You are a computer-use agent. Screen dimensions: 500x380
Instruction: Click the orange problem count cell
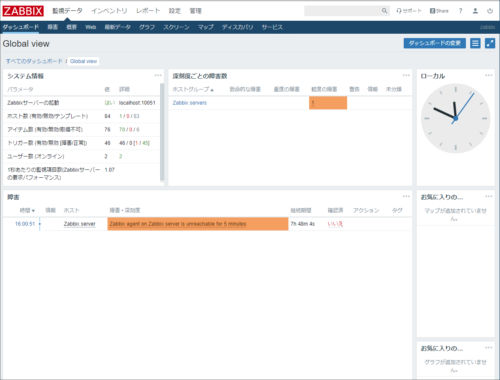click(328, 103)
